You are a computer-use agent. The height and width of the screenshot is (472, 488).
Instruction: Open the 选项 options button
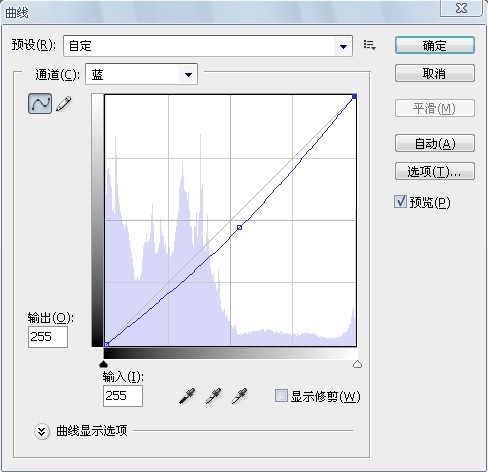(x=435, y=171)
